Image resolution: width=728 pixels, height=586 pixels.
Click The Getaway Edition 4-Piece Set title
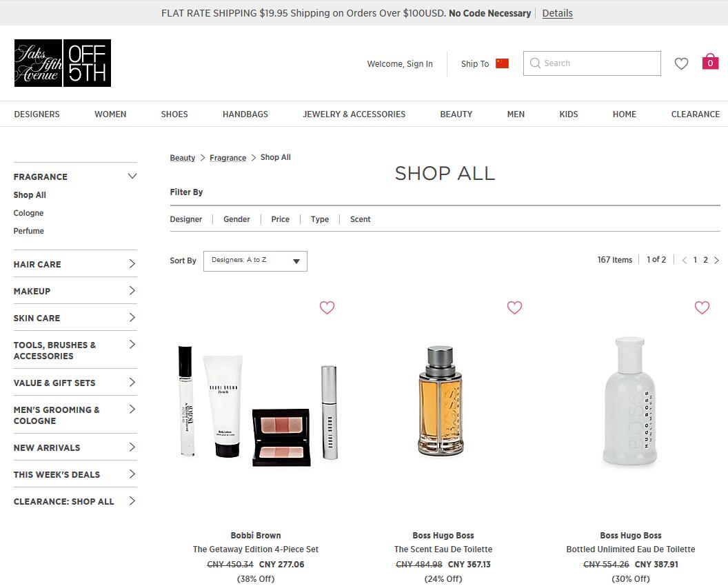pos(256,549)
